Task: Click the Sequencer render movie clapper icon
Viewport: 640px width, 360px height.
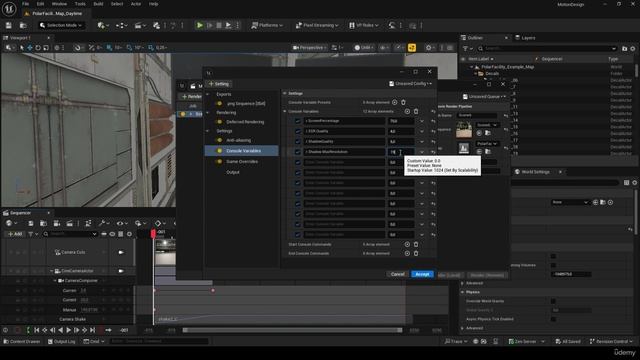Action: (70, 223)
